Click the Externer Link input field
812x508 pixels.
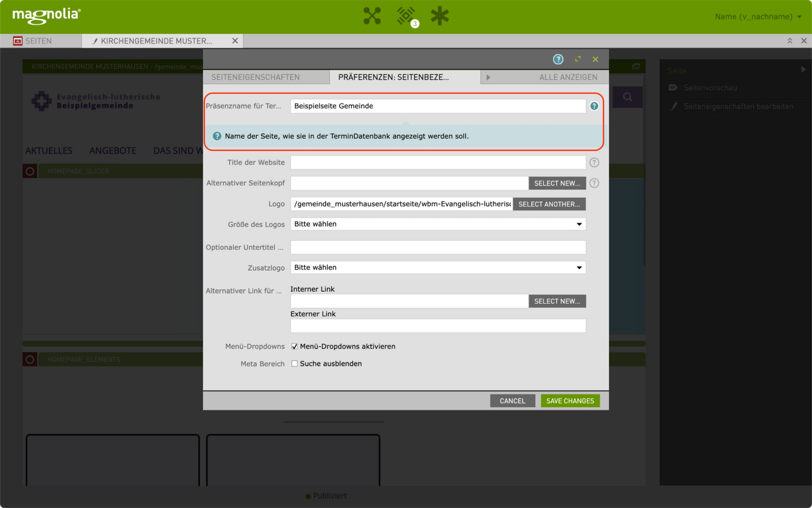pos(438,326)
